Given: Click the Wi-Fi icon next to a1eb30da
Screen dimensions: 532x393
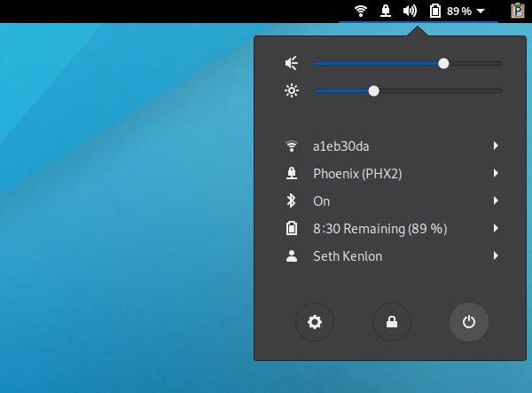Looking at the screenshot, I should (x=292, y=146).
